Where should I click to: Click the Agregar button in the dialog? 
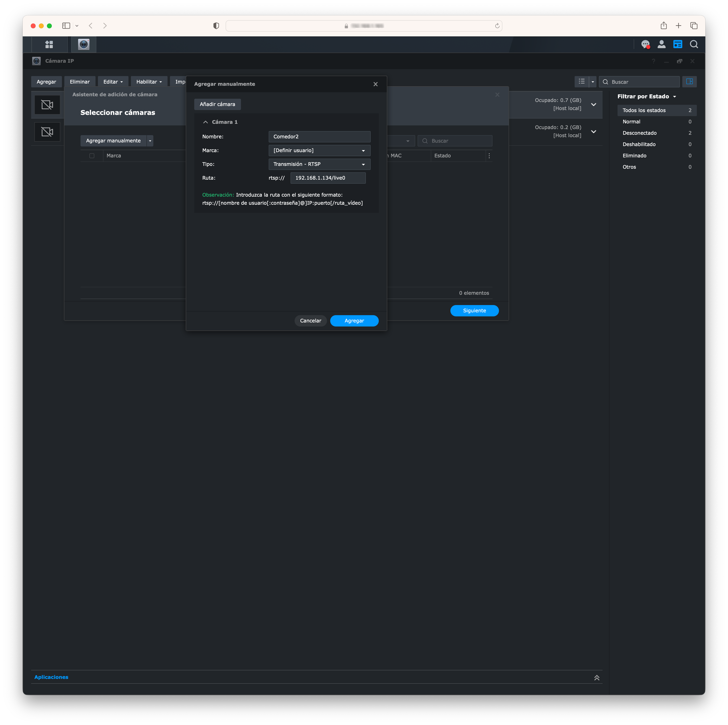[x=354, y=321]
